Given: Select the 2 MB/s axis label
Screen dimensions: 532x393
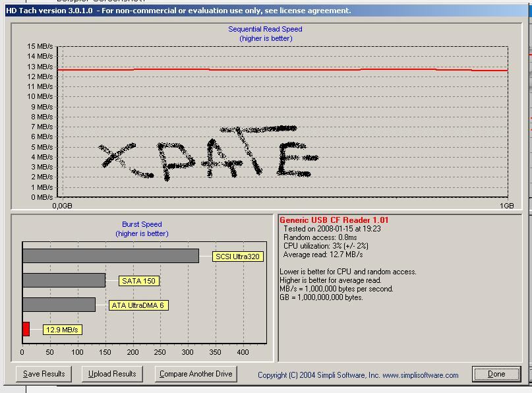Looking at the screenshot, I should [42, 177].
